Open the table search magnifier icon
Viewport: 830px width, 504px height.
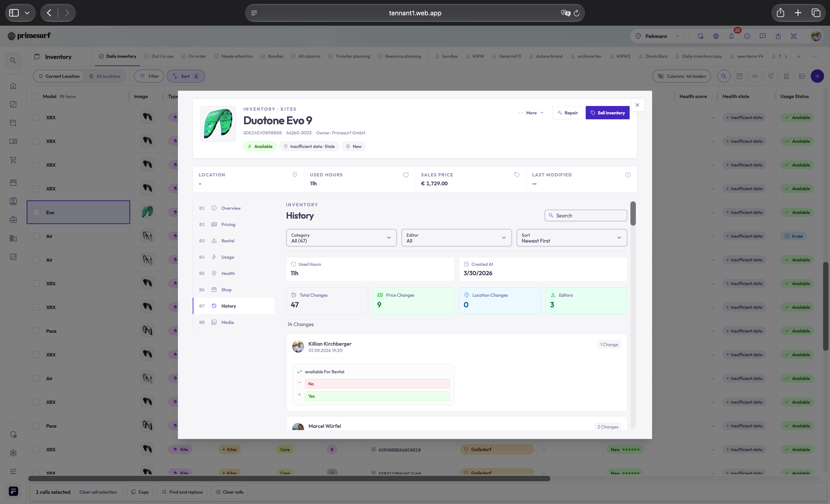(x=724, y=76)
